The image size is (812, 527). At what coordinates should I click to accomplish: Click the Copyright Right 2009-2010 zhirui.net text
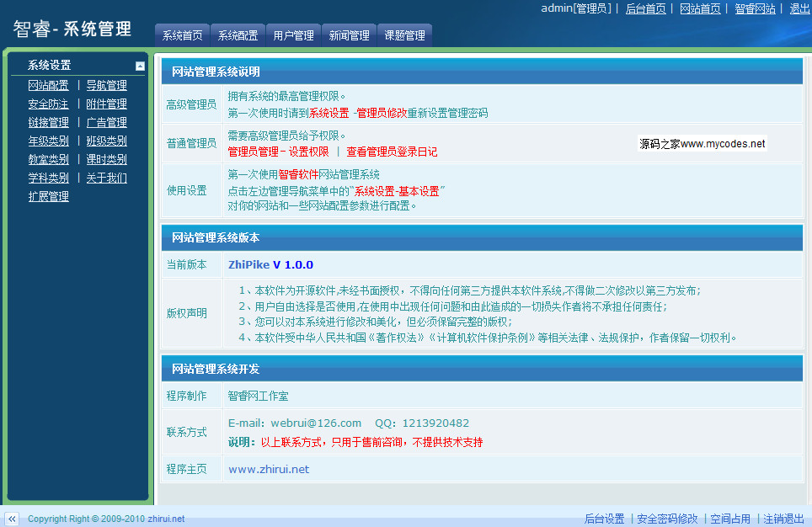[106, 519]
